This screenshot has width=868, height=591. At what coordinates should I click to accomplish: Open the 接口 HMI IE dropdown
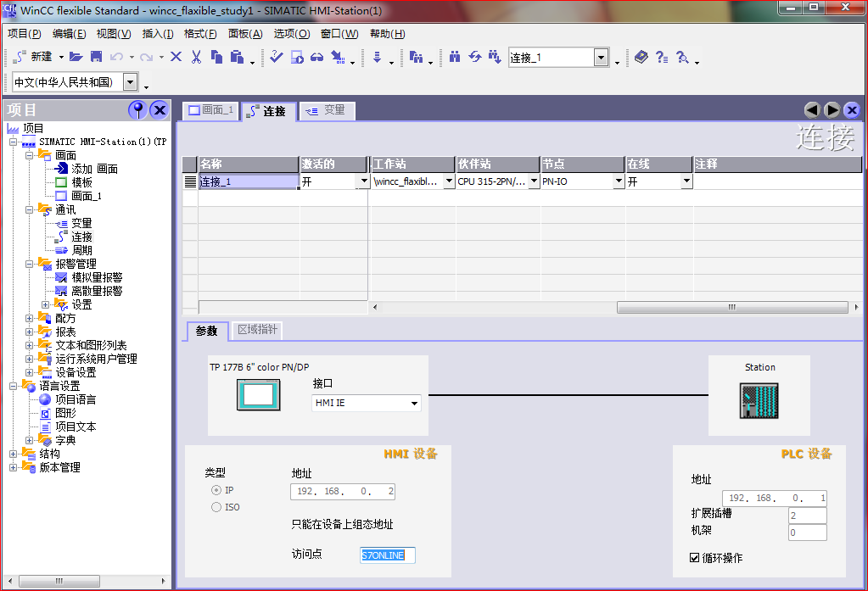tap(415, 403)
